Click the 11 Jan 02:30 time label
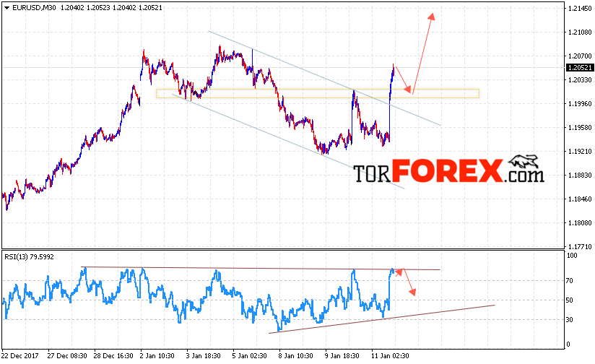Screen dimensions: 595x364 [x=390, y=356]
